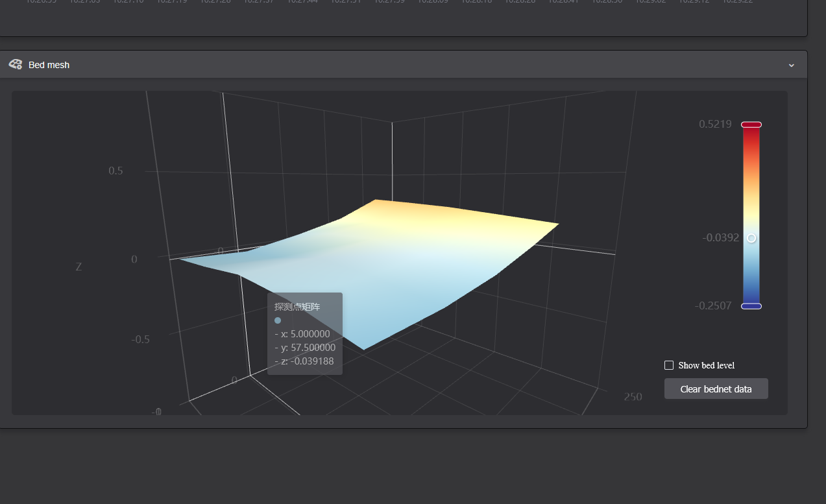
Task: Enable the Show bed level checkbox
Action: [669, 365]
